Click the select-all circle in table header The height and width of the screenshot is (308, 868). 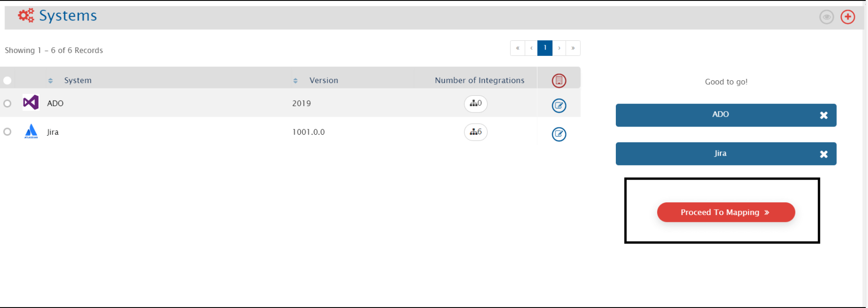(7, 80)
